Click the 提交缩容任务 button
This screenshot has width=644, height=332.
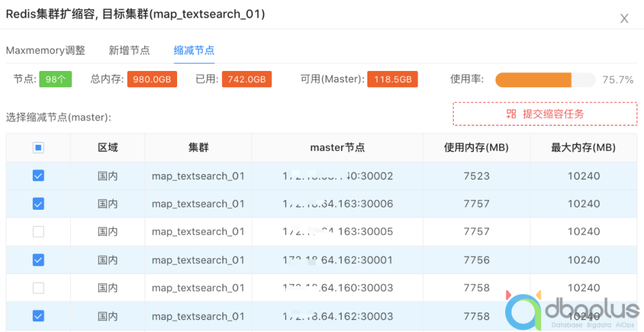[545, 114]
